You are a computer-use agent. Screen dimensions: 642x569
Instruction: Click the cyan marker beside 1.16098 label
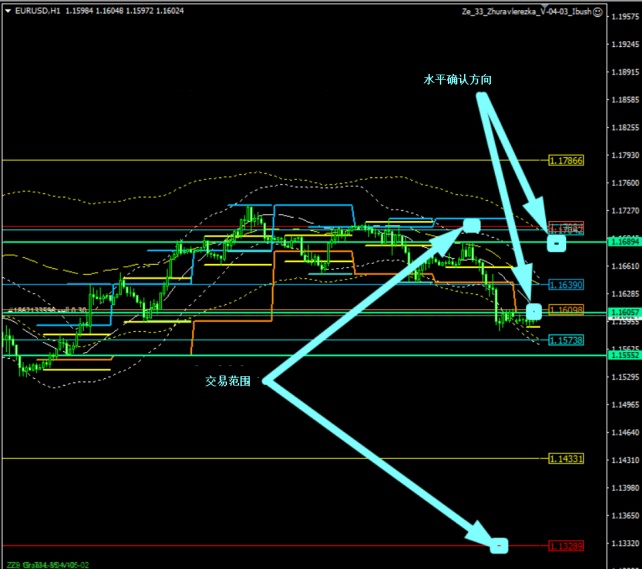coord(533,311)
